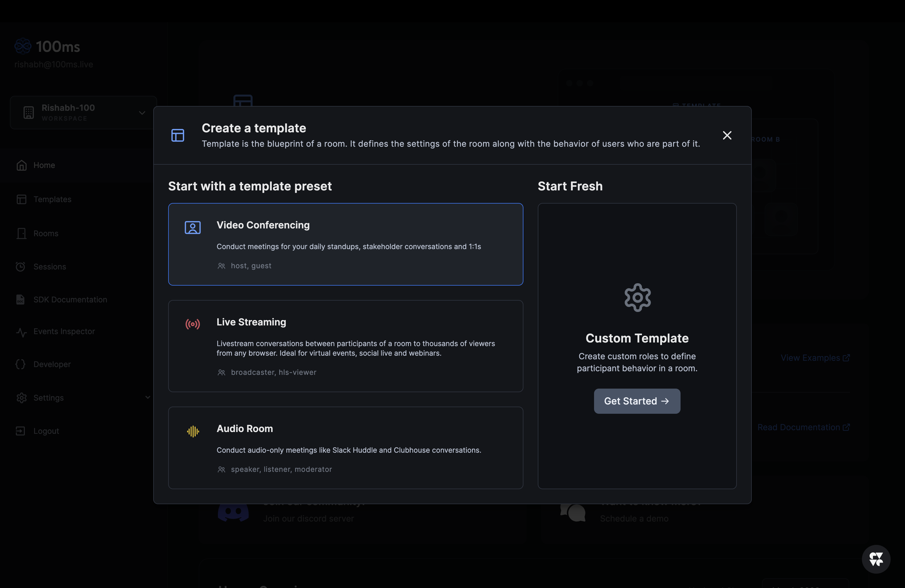Expand the Settings menu chevron
The height and width of the screenshot is (588, 905).
[x=148, y=398]
